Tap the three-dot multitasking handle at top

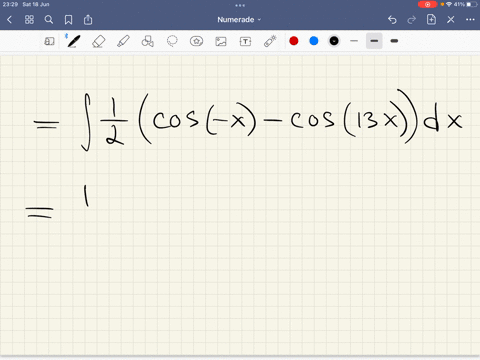240,5
